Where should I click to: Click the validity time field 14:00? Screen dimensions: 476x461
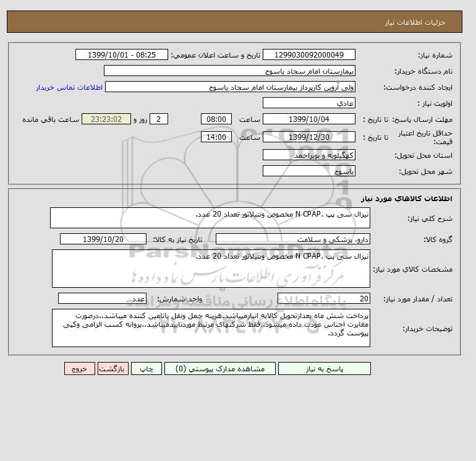[216, 137]
